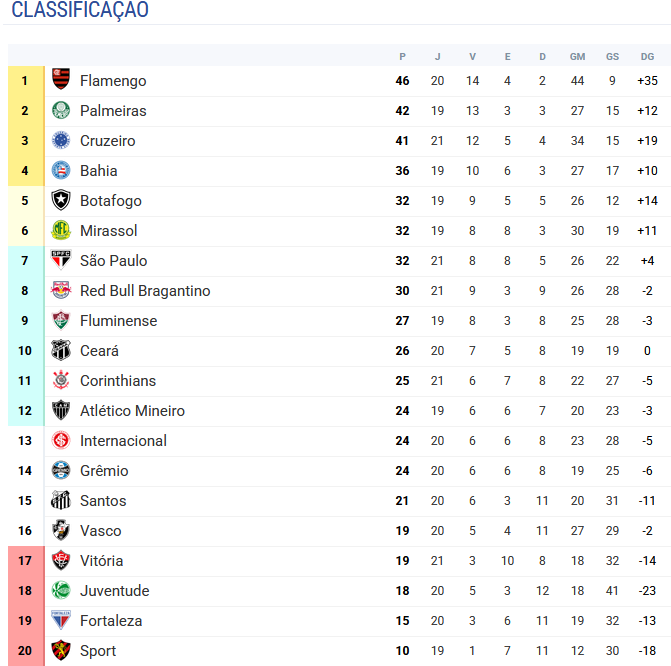Open the Fluminense team page
The image size is (671, 666).
pyautogui.click(x=119, y=321)
